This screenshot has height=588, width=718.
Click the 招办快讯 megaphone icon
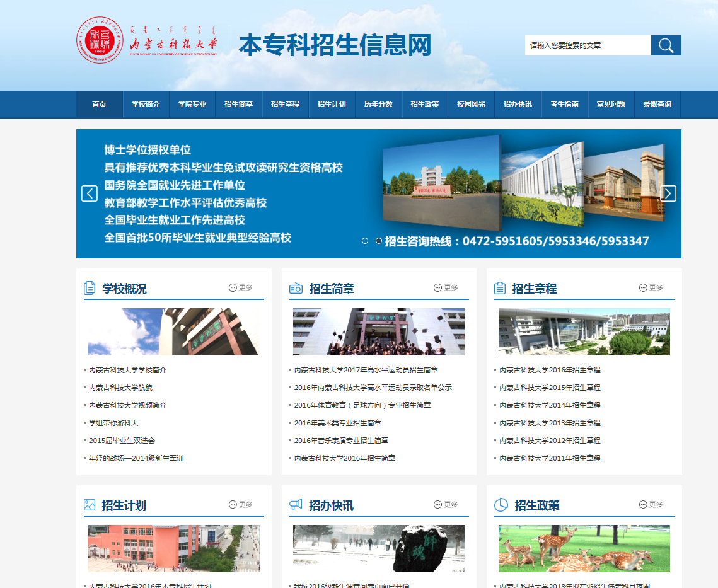(296, 505)
